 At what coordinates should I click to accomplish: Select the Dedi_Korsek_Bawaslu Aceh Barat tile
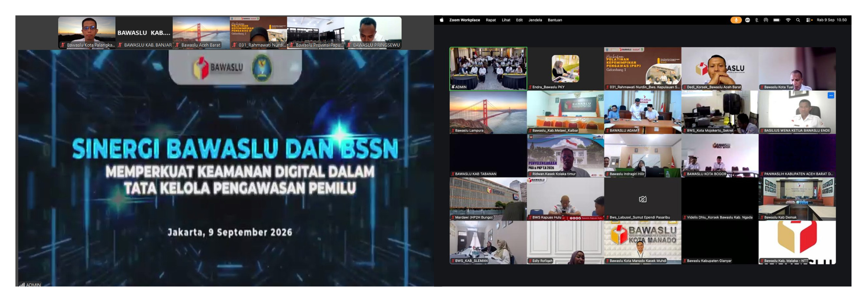tap(720, 69)
